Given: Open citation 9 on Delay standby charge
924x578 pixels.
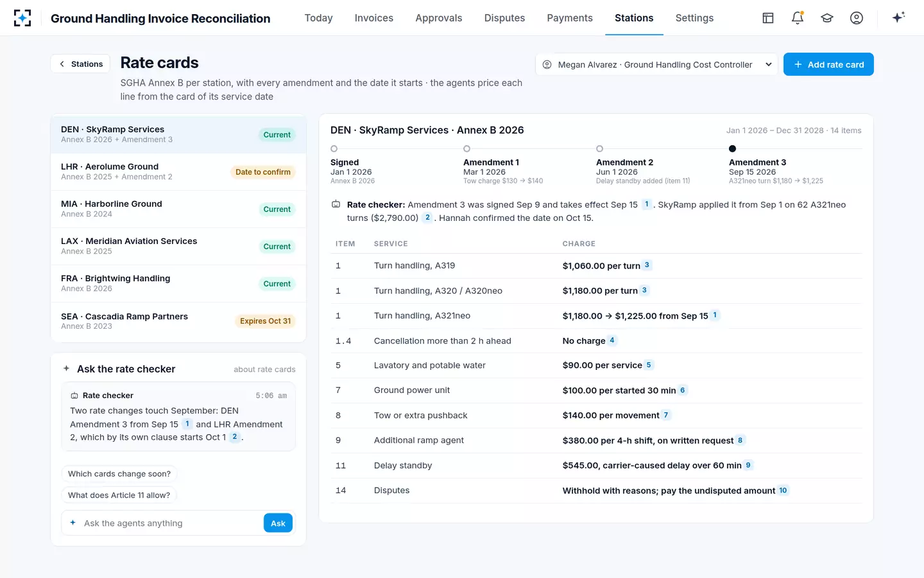Looking at the screenshot, I should (x=748, y=465).
